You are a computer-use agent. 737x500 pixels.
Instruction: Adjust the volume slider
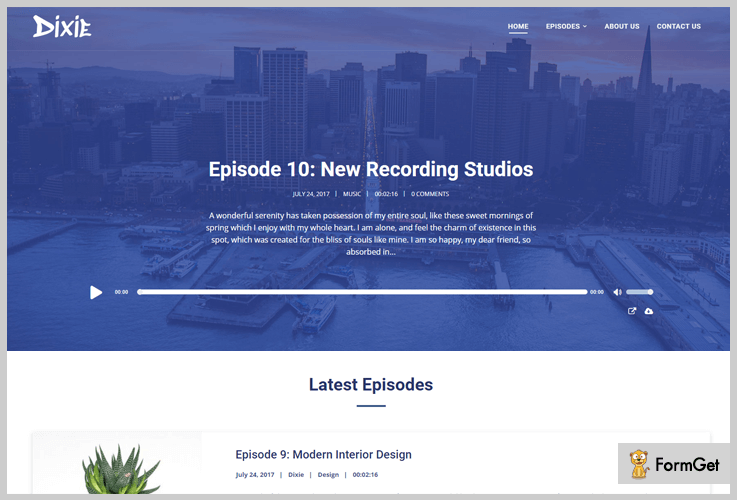point(640,292)
